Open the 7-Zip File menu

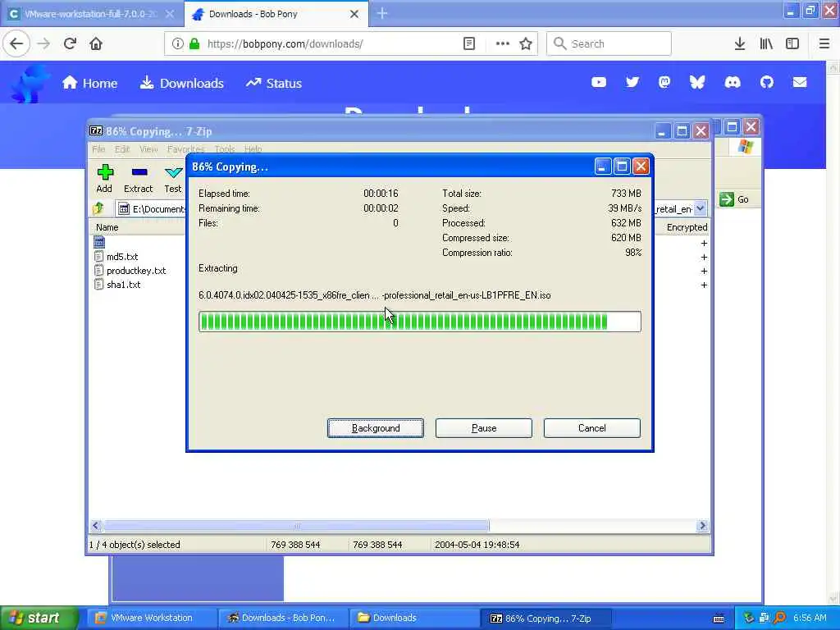click(x=98, y=149)
